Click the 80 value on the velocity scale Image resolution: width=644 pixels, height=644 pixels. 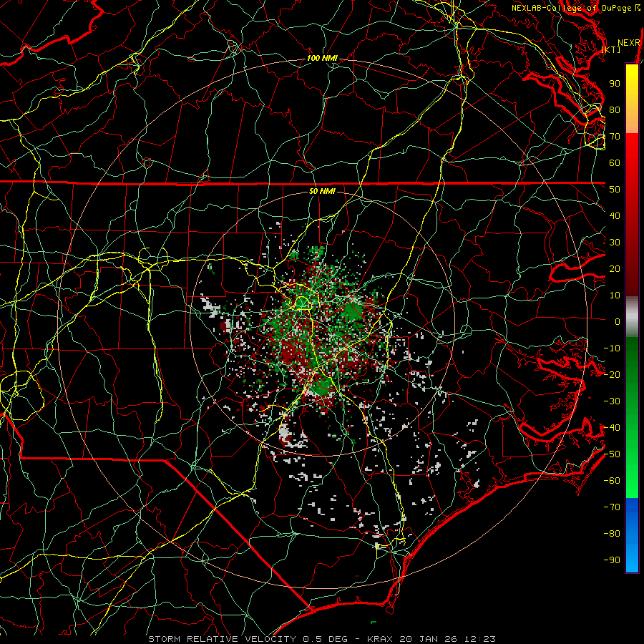[615, 110]
